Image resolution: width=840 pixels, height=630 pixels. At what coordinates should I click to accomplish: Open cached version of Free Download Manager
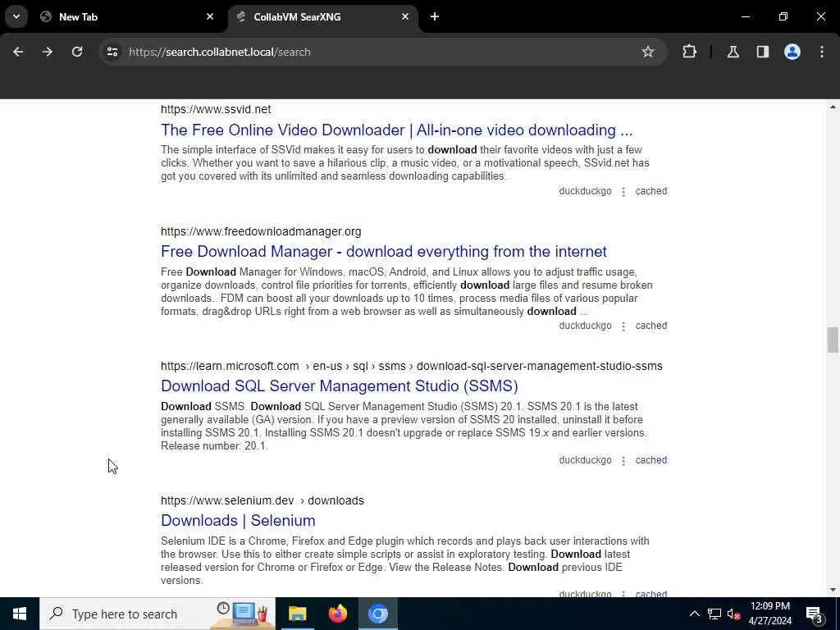651,326
